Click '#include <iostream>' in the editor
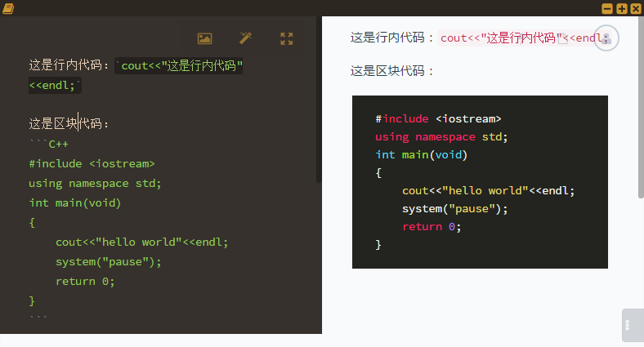 [92, 163]
